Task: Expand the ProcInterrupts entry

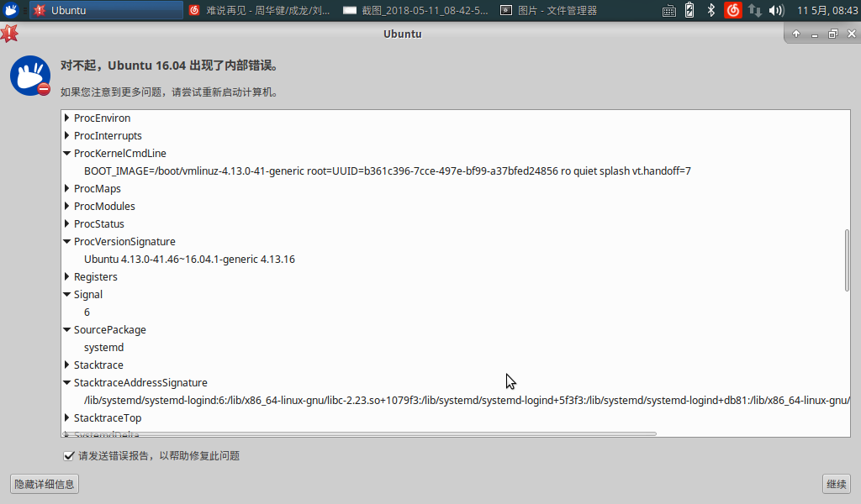Action: click(67, 135)
